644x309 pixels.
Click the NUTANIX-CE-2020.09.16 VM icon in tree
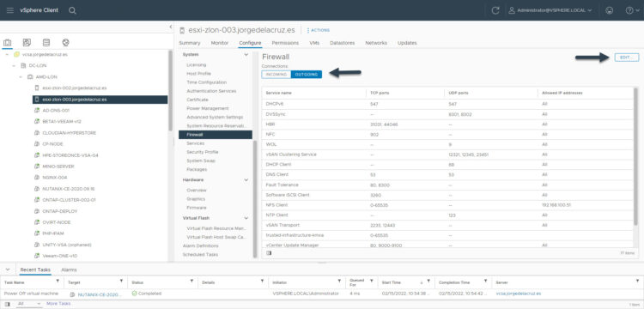coord(37,189)
